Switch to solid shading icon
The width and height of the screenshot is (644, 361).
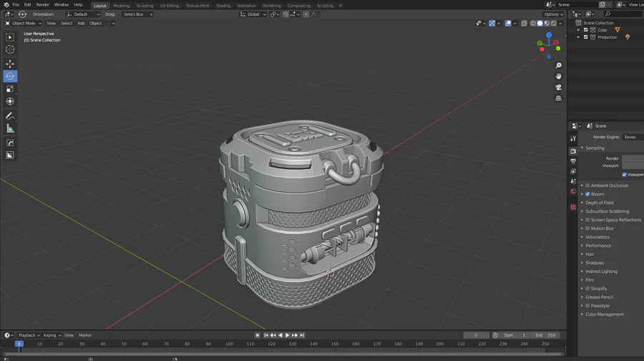tap(540, 24)
